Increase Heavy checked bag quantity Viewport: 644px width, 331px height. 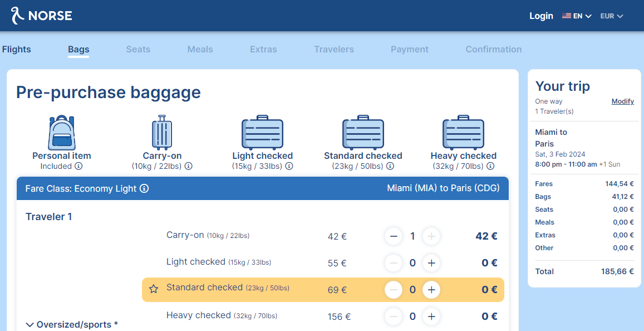point(431,317)
